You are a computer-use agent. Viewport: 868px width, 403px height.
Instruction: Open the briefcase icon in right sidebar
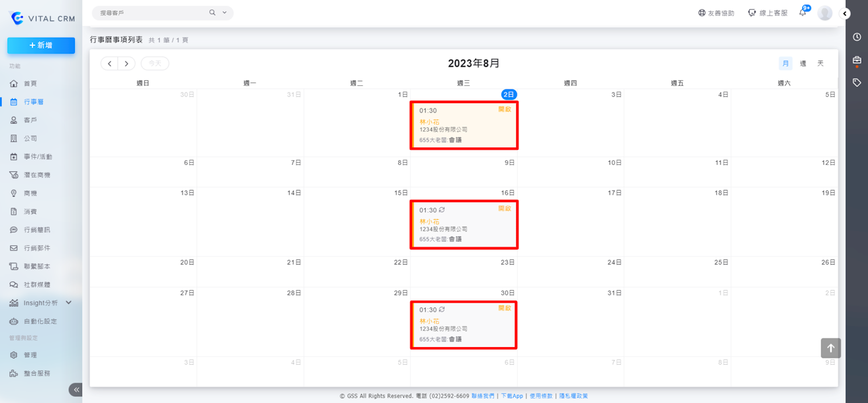click(x=857, y=60)
